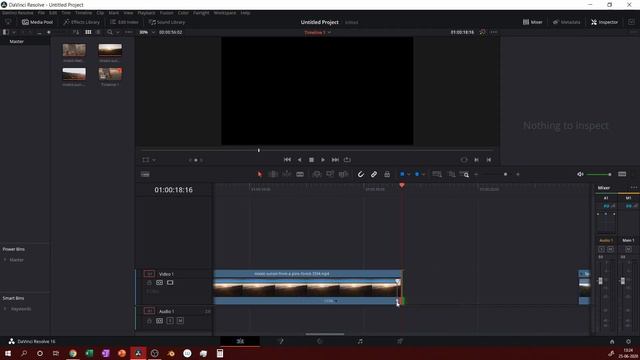Go to last frame of timeline
The height and width of the screenshot is (360, 640).
(335, 160)
